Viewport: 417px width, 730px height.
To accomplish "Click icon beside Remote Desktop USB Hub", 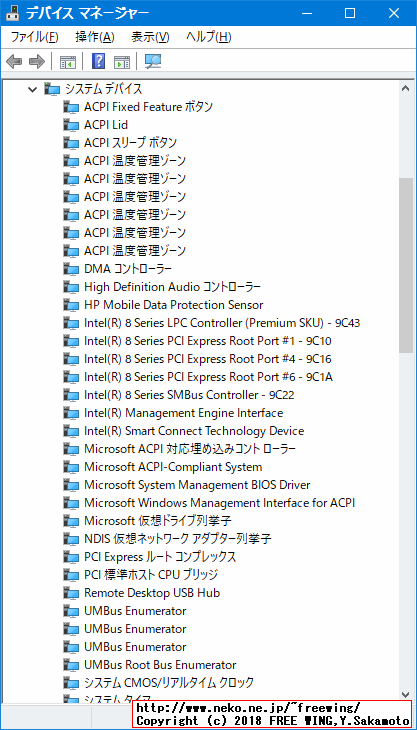I will (x=71, y=593).
